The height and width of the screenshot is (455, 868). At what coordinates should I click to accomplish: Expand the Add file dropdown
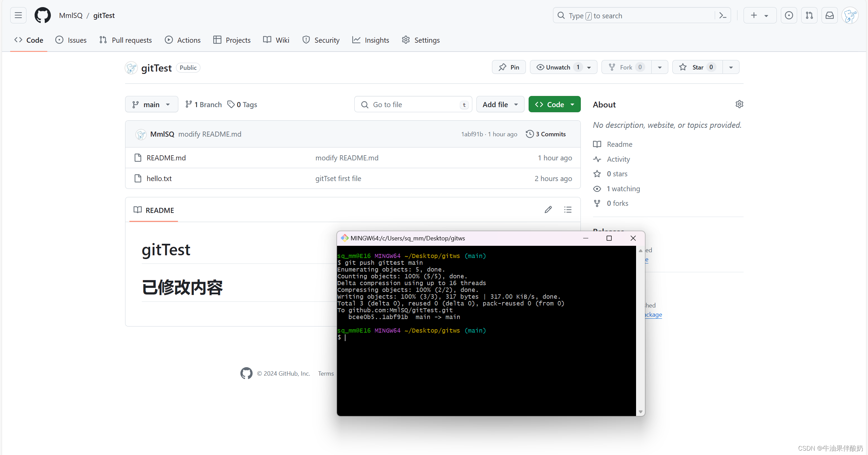coord(500,104)
